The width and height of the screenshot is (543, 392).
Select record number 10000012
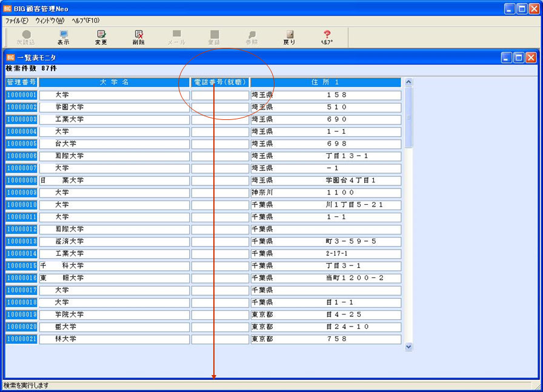21,229
